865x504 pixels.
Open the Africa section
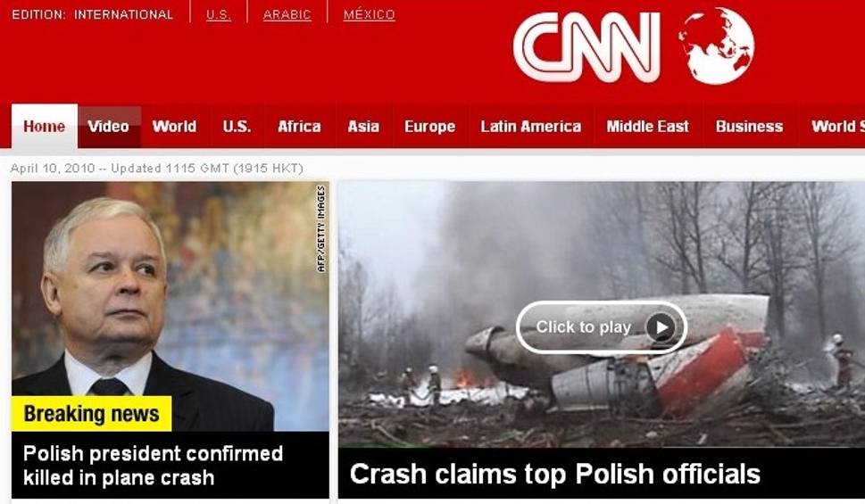pyautogui.click(x=300, y=127)
